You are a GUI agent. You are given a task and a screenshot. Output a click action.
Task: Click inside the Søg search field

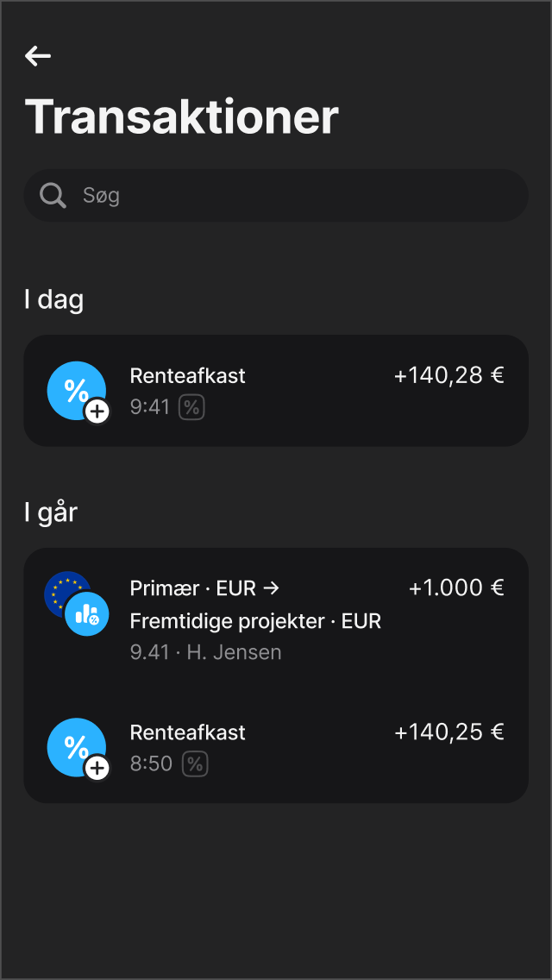276,195
